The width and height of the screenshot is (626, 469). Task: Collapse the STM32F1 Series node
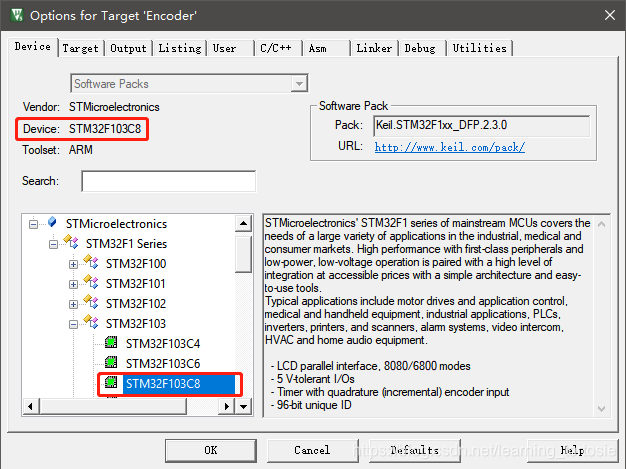coord(53,244)
